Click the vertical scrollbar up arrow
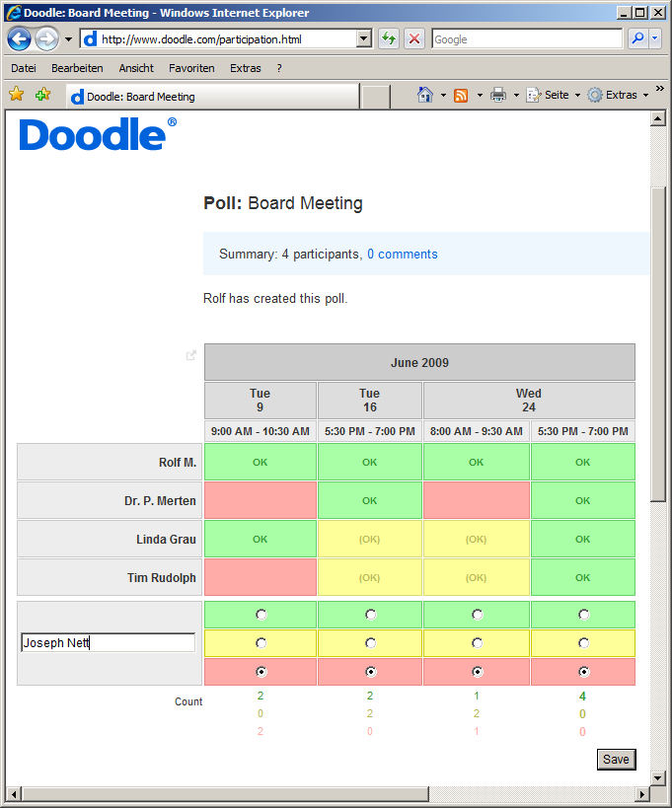 [658, 118]
